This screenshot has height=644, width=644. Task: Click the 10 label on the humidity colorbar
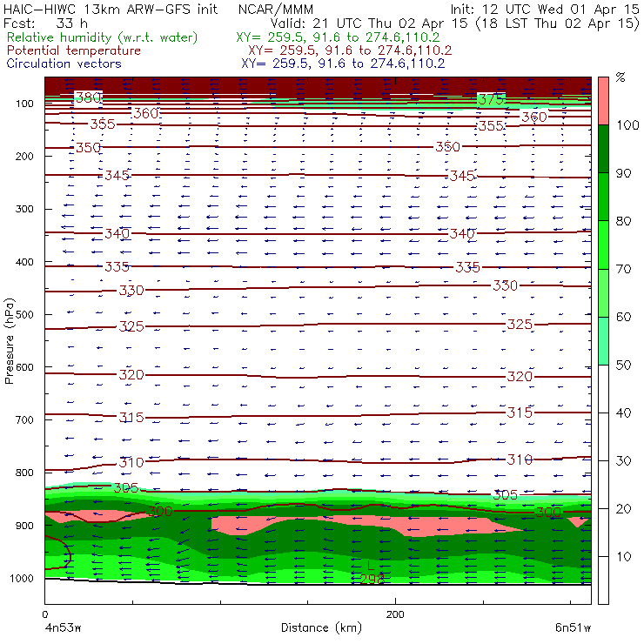pos(623,556)
